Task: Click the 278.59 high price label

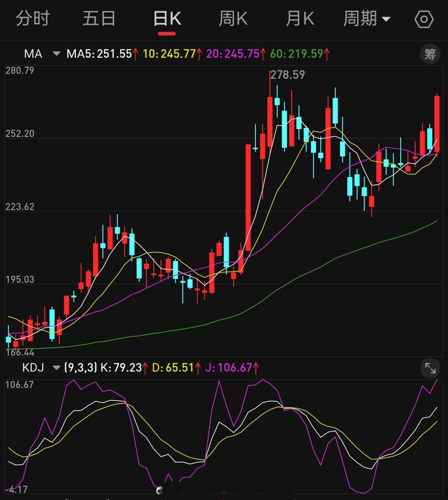Action: click(x=287, y=75)
